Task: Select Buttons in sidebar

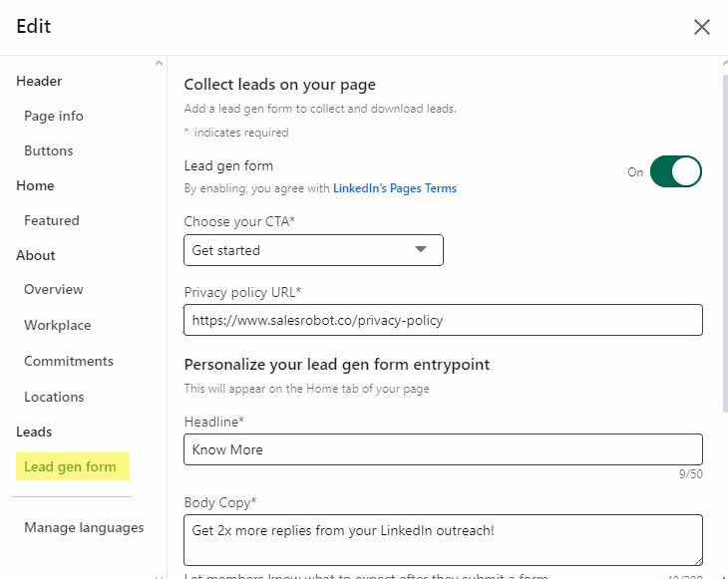Action: [x=49, y=150]
